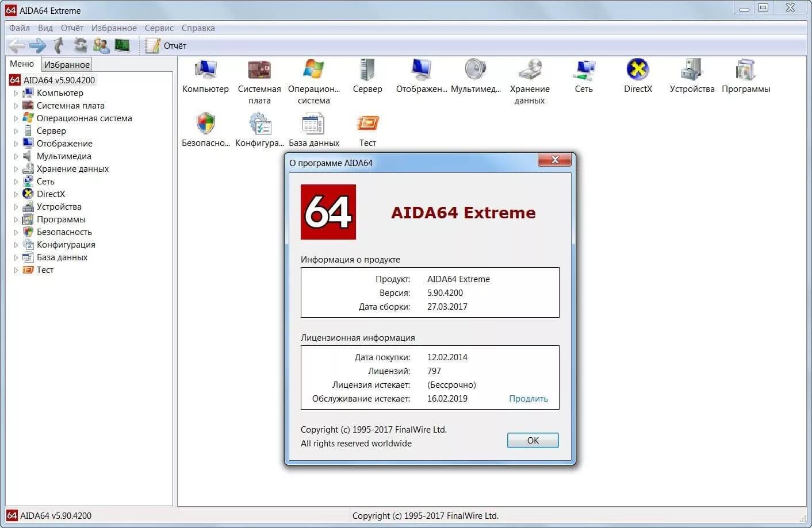
Task: Open the Мультимедиа speaker icon in the main pane
Action: click(476, 70)
